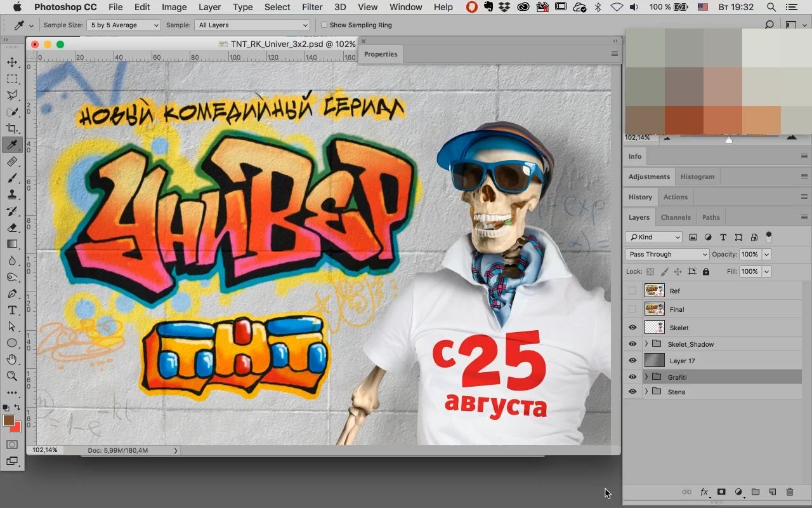Open the Layer menu
Viewport: 812px width, 508px height.
[209, 7]
